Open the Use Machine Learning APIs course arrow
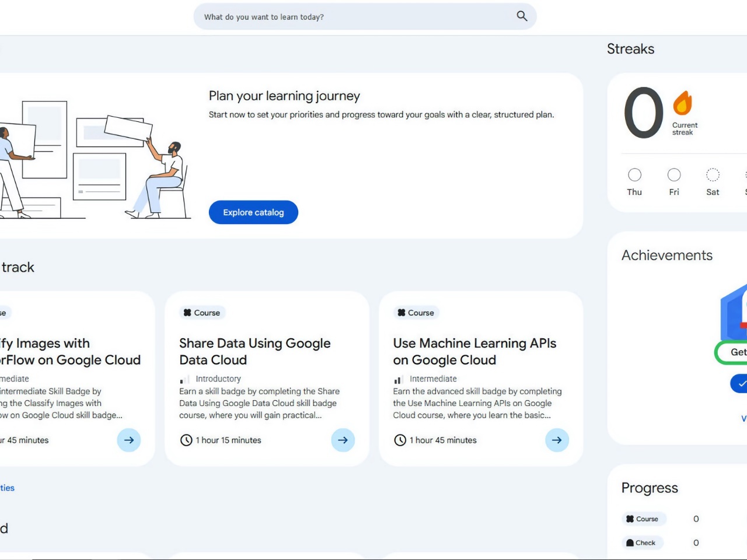 tap(557, 440)
